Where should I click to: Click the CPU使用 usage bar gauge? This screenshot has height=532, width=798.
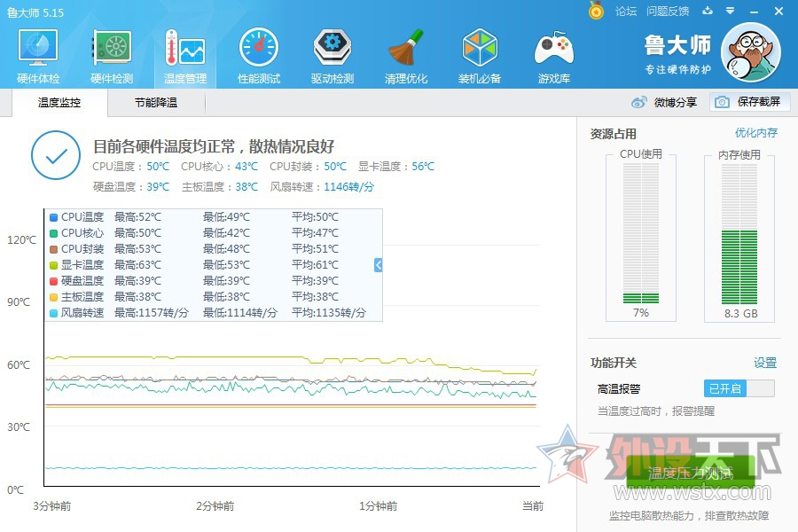[641, 233]
